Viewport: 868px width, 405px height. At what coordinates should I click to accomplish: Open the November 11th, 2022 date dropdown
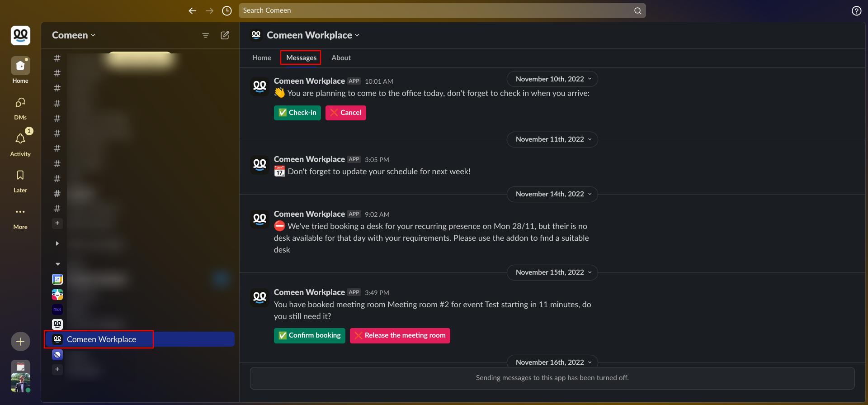(x=552, y=139)
